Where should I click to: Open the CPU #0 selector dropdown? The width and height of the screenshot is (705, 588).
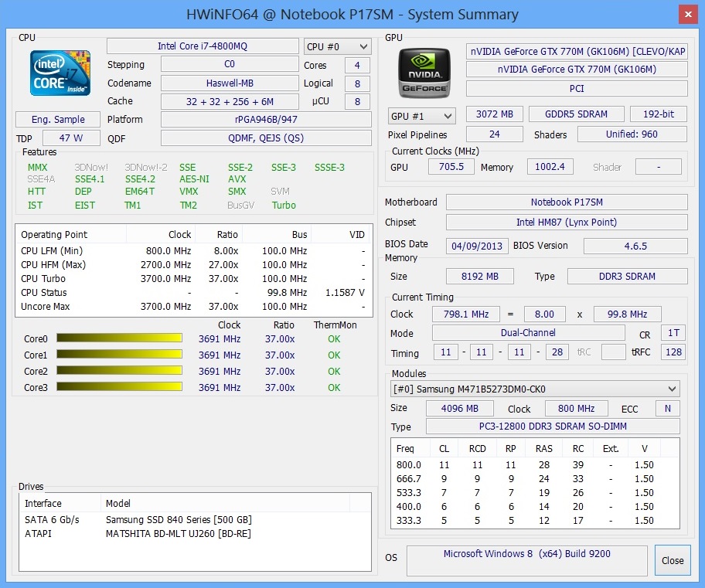[337, 47]
